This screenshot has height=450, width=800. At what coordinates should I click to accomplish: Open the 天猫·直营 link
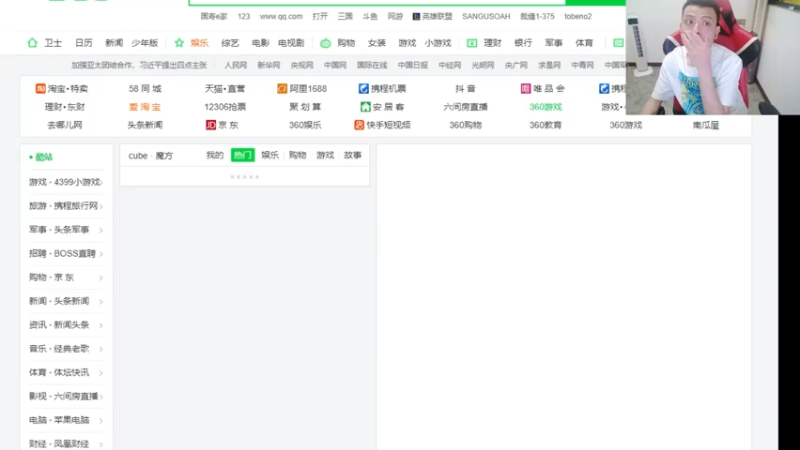pyautogui.click(x=225, y=89)
